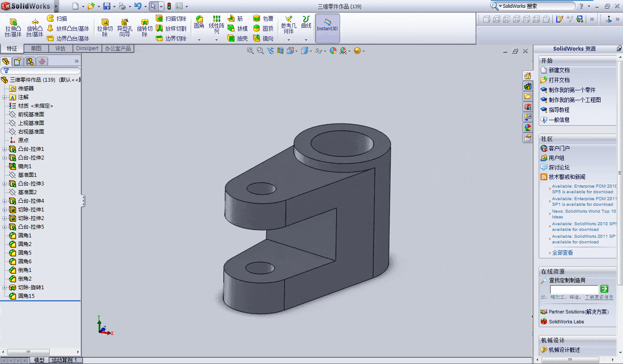
Task: Switch to the 评估 (Evaluate) tab
Action: [60, 48]
